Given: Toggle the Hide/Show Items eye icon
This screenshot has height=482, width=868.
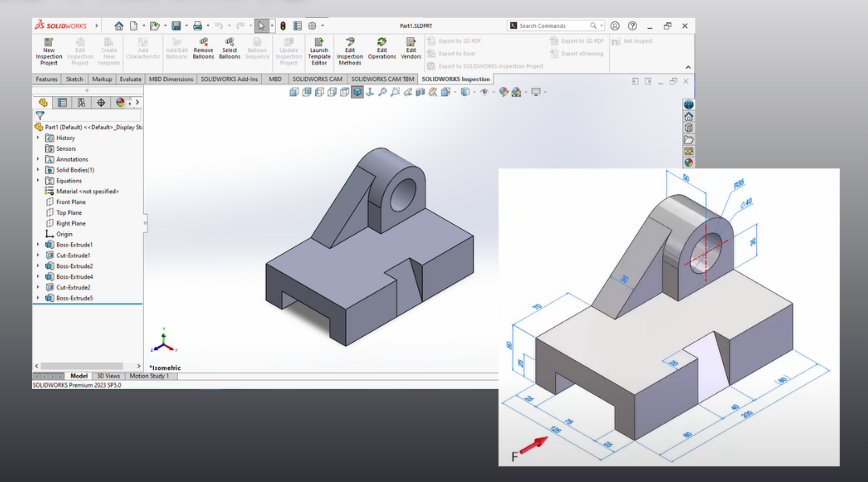Looking at the screenshot, I should point(484,92).
